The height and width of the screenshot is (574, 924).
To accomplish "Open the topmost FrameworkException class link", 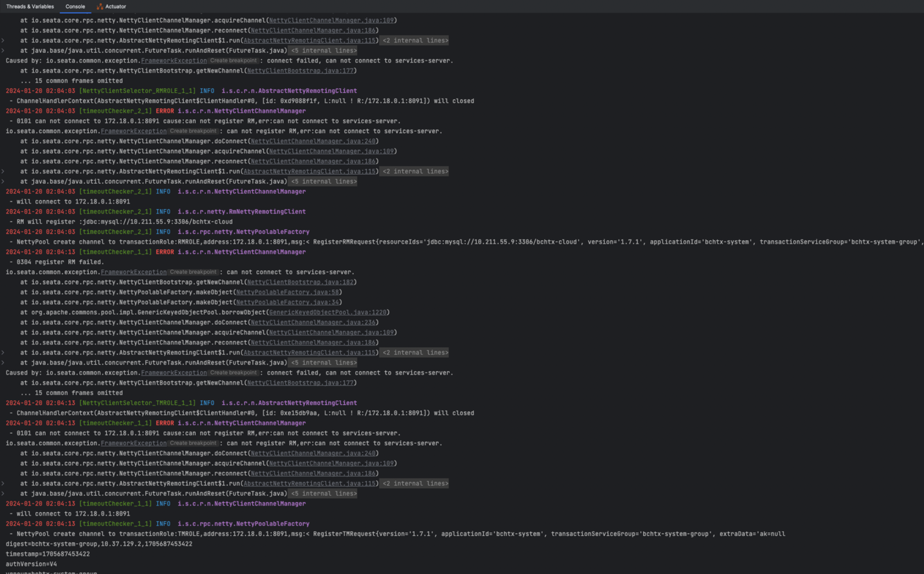I will tap(173, 61).
